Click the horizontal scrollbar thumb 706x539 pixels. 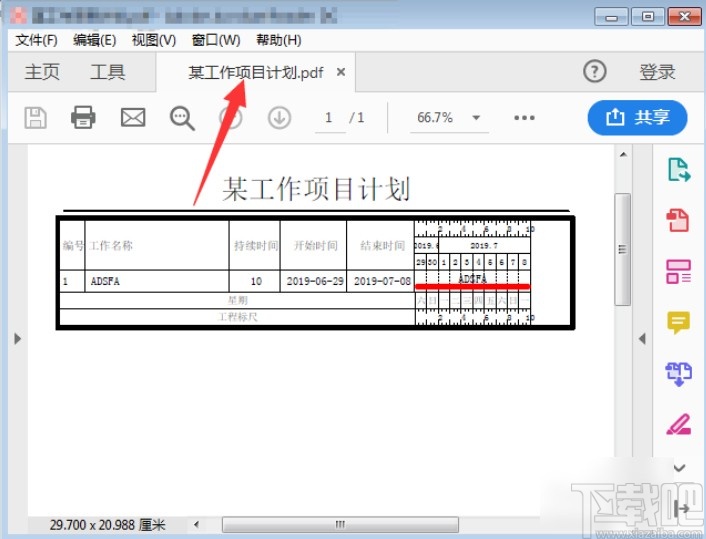tap(340, 524)
